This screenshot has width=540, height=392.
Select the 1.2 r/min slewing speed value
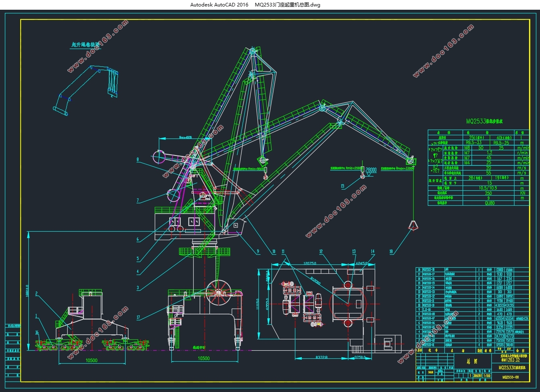click(489, 153)
